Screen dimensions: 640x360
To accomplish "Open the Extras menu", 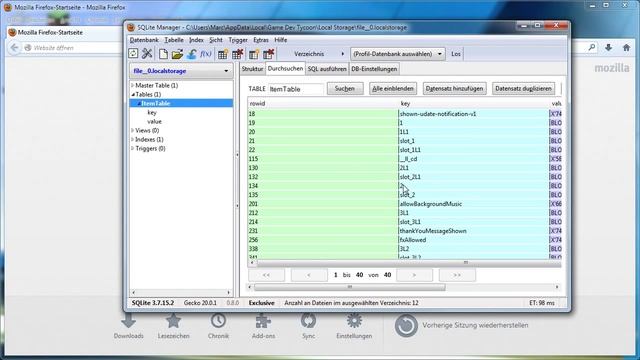I will tap(261, 40).
